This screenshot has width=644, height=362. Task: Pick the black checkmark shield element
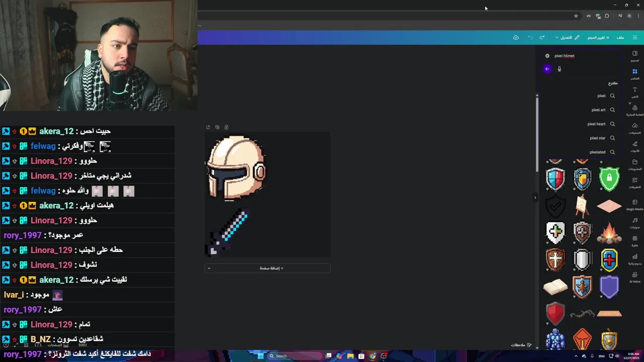point(555,206)
